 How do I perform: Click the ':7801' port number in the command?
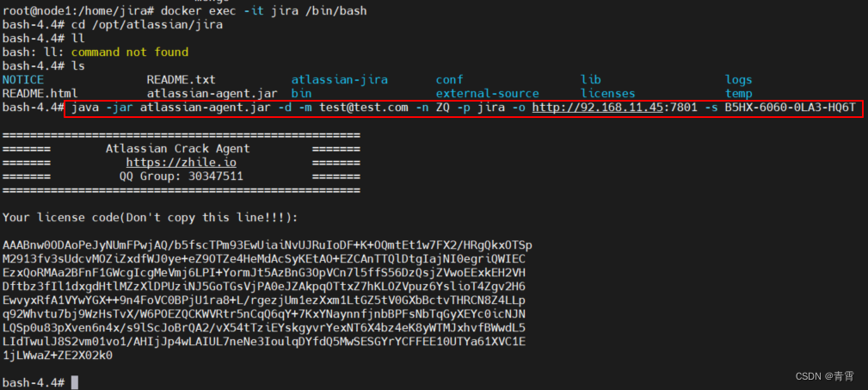pyautogui.click(x=680, y=107)
